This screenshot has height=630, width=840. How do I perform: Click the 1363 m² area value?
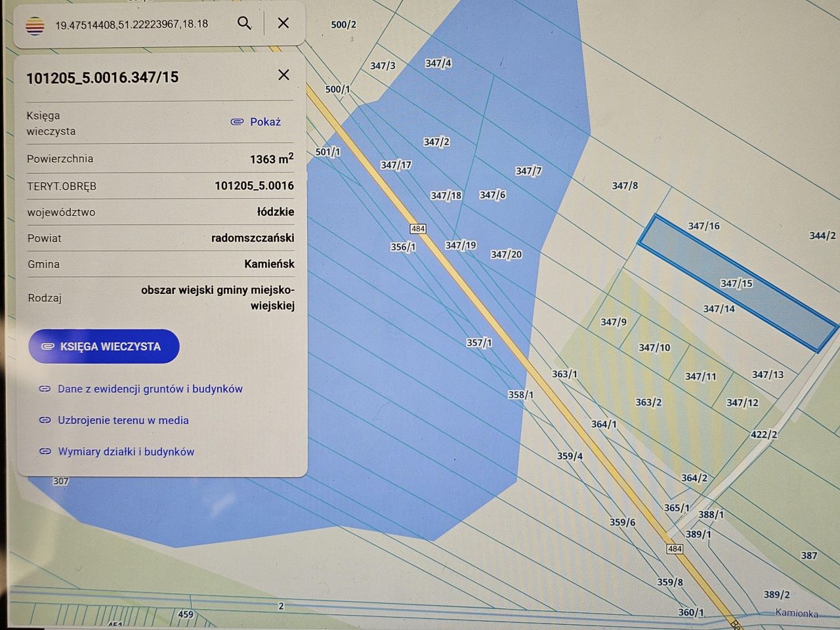tap(272, 159)
